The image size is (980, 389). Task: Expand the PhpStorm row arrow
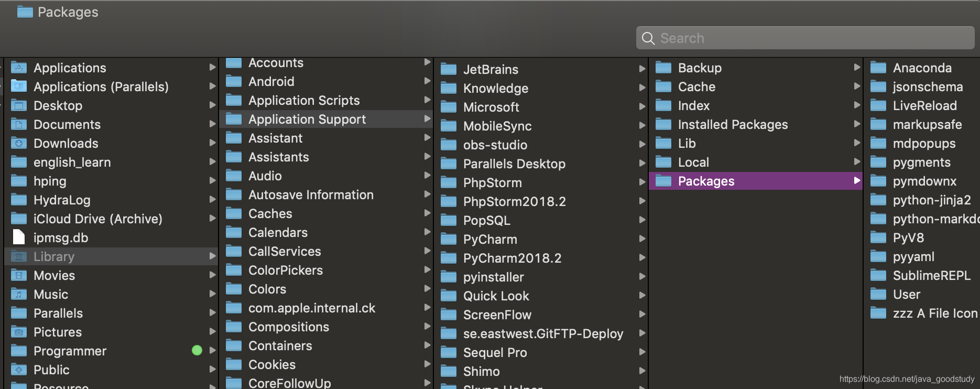(642, 182)
